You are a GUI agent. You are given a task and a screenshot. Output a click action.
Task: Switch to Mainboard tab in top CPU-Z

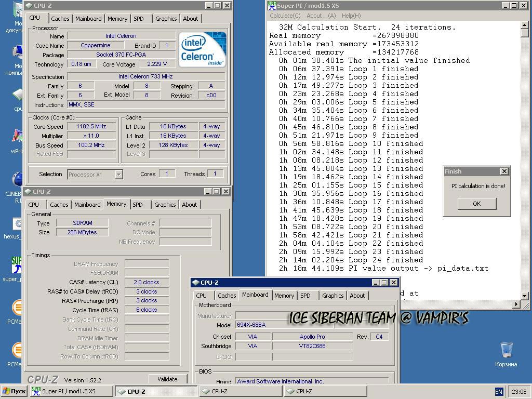pyautogui.click(x=88, y=19)
